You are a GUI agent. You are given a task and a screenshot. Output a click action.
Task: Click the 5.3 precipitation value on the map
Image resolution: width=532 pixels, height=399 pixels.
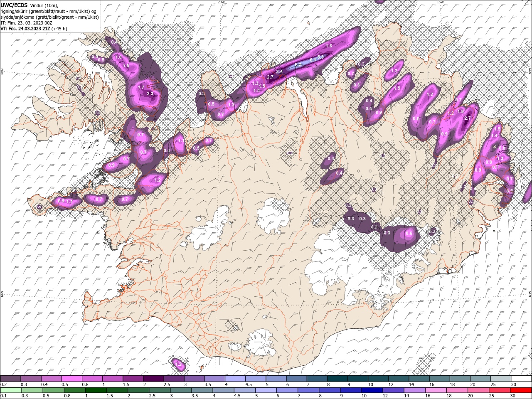(320, 57)
